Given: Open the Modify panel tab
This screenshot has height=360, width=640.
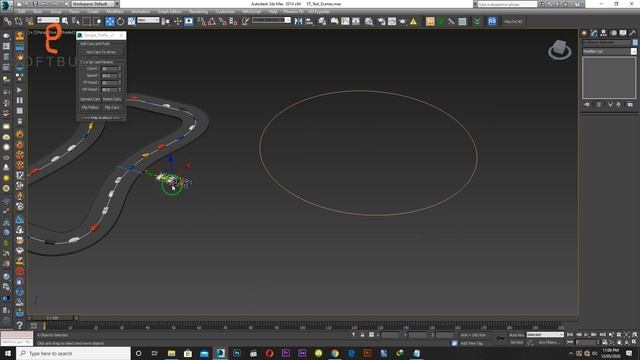Looking at the screenshot, I should pyautogui.click(x=594, y=33).
